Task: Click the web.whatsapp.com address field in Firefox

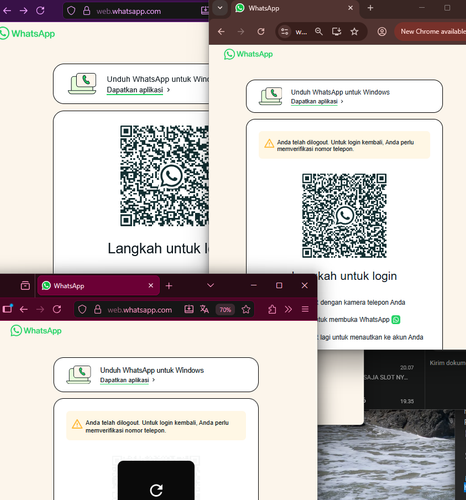Action: 140,310
